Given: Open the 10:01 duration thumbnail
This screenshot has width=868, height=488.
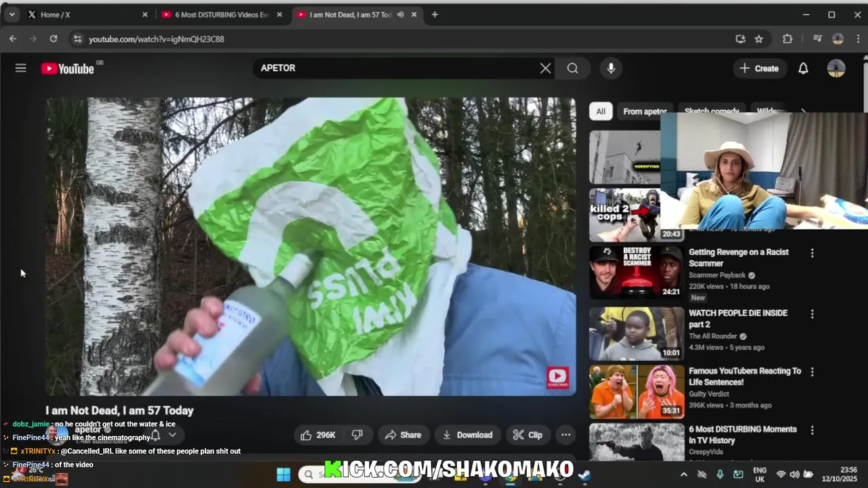Looking at the screenshot, I should point(637,333).
